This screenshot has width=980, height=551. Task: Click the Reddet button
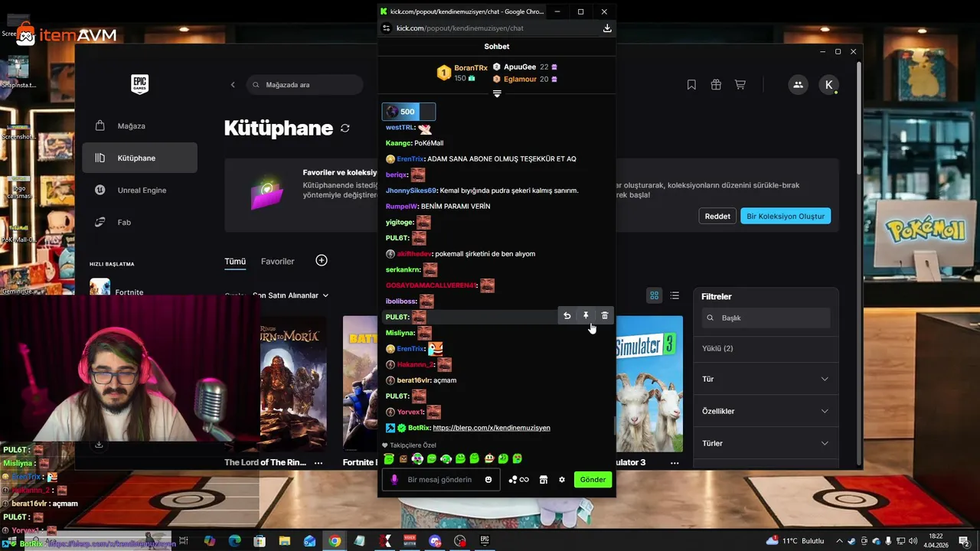pos(717,216)
